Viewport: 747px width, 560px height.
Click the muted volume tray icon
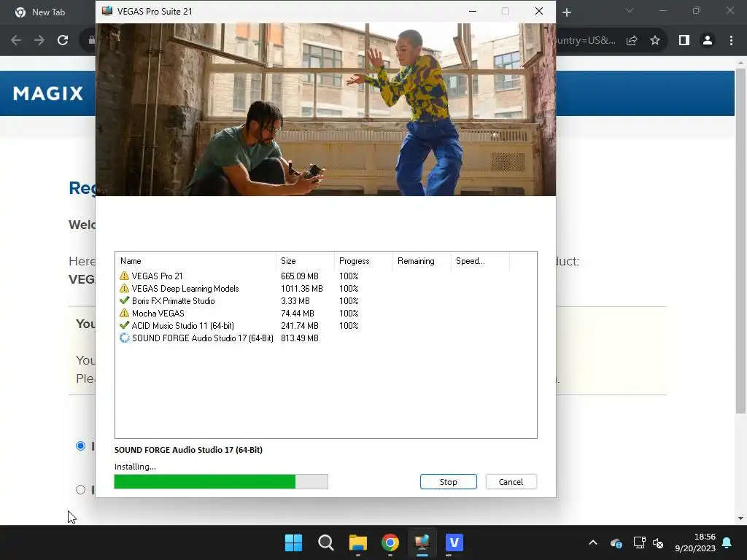658,542
